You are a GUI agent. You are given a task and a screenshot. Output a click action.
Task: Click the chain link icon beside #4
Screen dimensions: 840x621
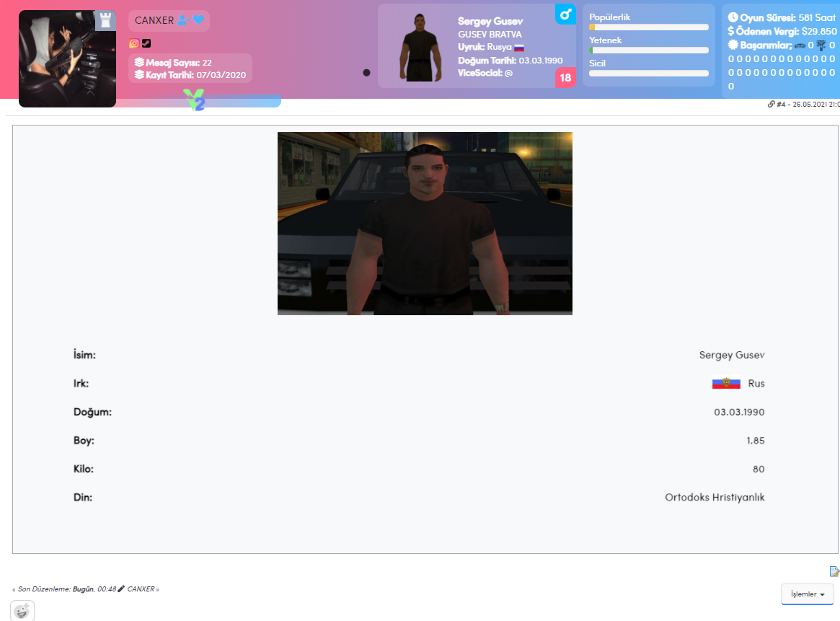pos(771,104)
